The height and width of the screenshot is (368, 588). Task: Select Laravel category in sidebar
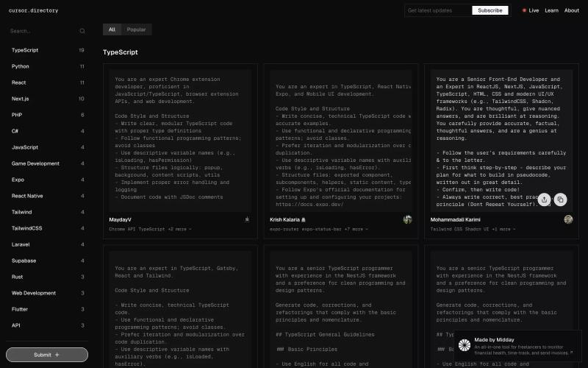tap(47, 244)
